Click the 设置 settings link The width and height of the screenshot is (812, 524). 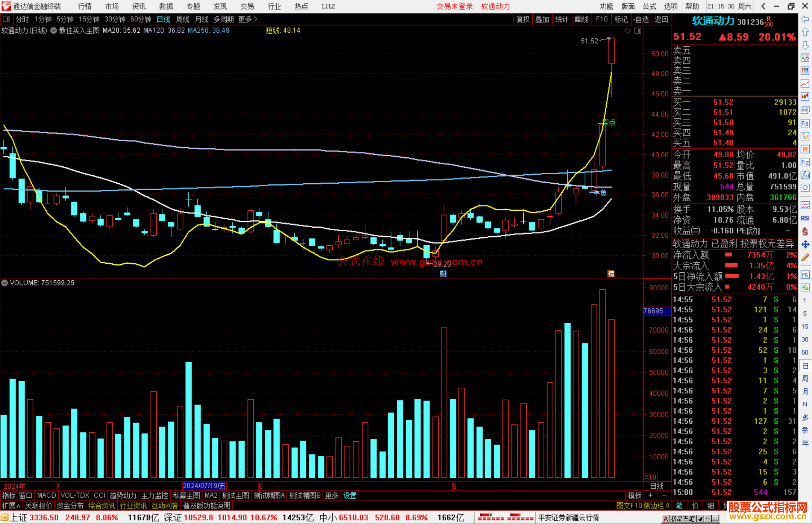point(350,496)
